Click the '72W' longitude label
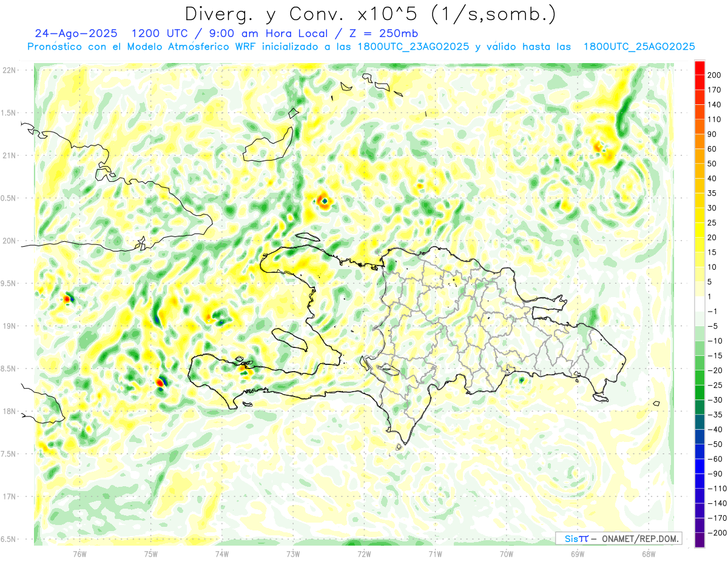The image size is (728, 562). click(x=364, y=554)
